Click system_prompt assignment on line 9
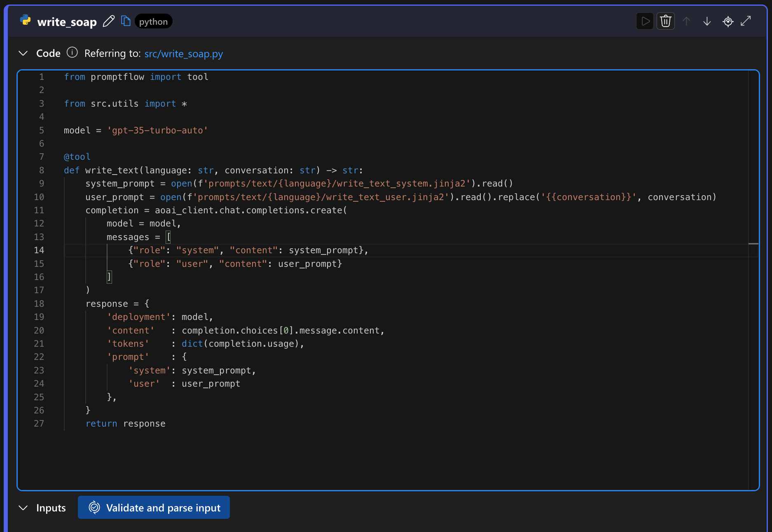The height and width of the screenshot is (532, 772). tap(299, 184)
